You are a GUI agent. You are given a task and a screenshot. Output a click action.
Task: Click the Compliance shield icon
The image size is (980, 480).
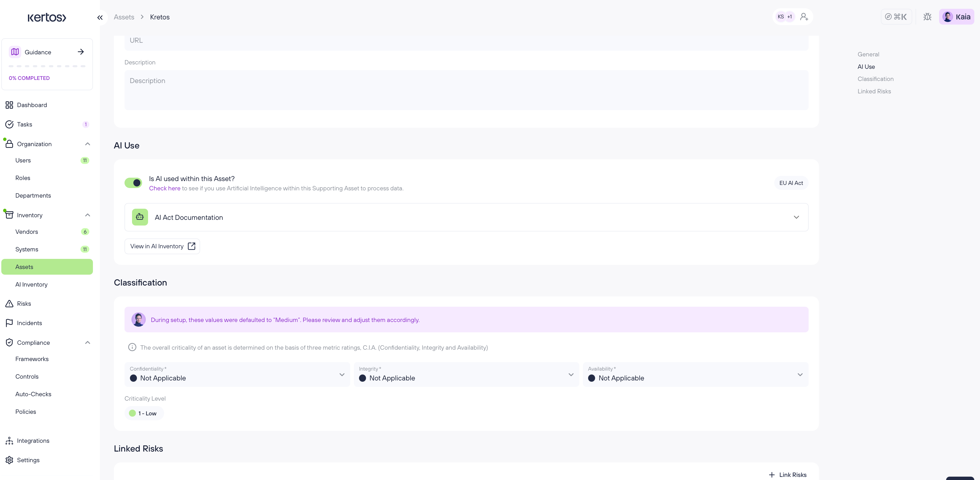pyautogui.click(x=9, y=342)
